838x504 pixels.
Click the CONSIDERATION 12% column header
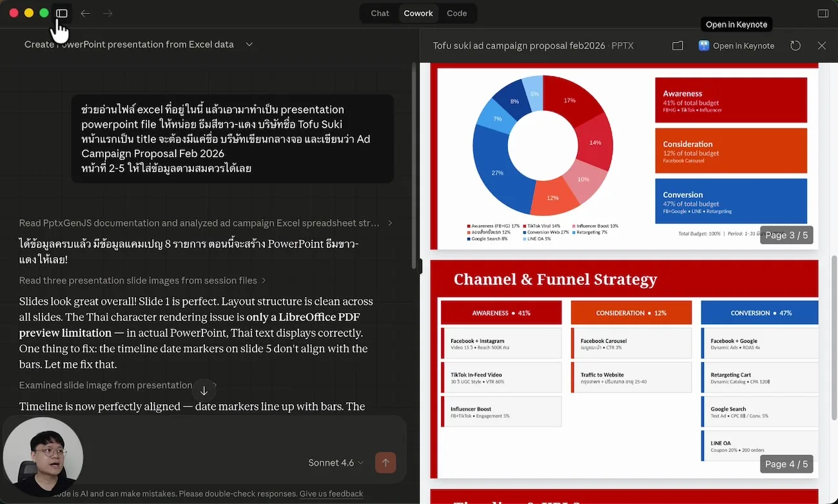click(x=631, y=313)
